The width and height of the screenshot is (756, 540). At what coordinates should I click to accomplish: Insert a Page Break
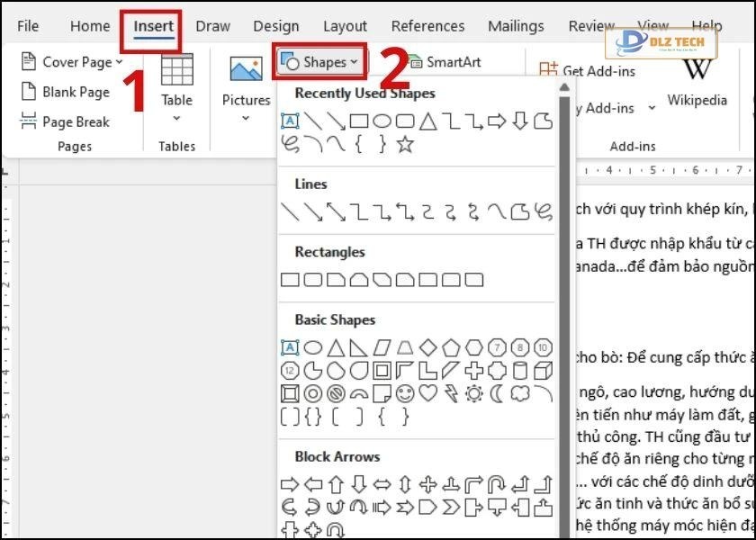pyautogui.click(x=75, y=121)
